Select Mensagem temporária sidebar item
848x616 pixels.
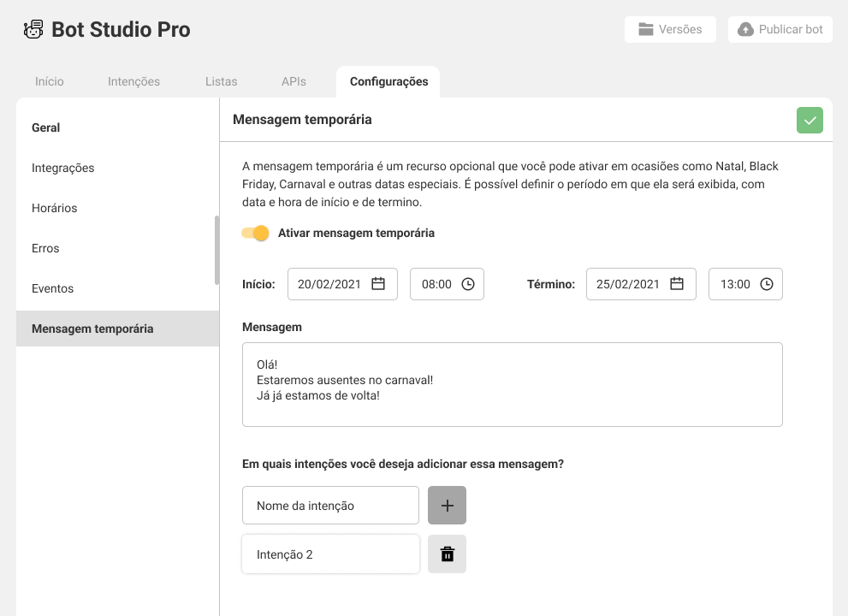(118, 329)
